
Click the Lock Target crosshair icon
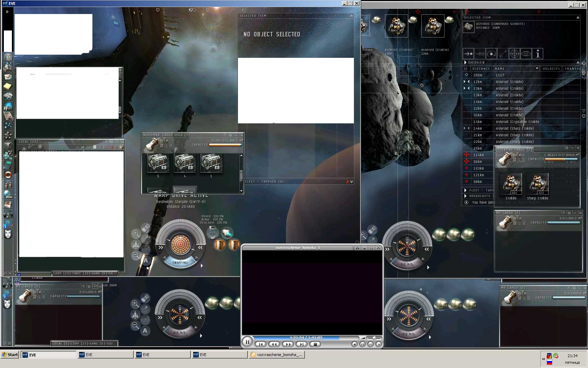tap(514, 54)
